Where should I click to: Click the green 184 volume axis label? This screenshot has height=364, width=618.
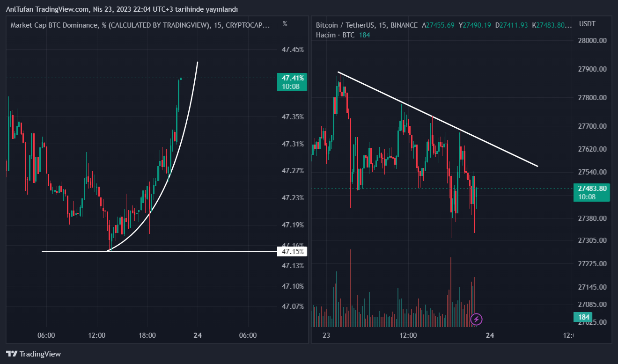582,317
